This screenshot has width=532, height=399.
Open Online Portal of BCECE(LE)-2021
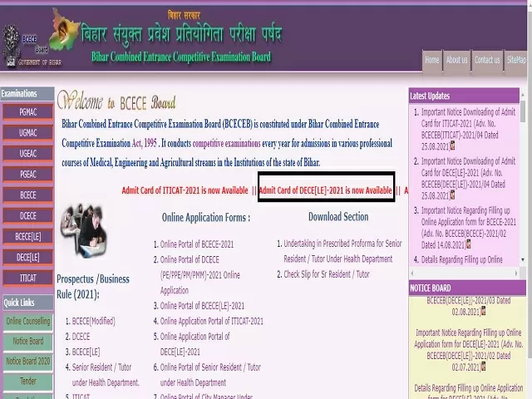tap(202, 306)
